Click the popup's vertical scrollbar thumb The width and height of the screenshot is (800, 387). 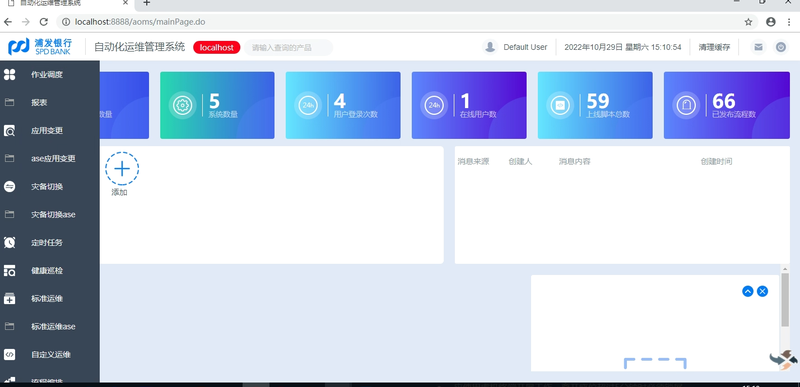coord(785,300)
